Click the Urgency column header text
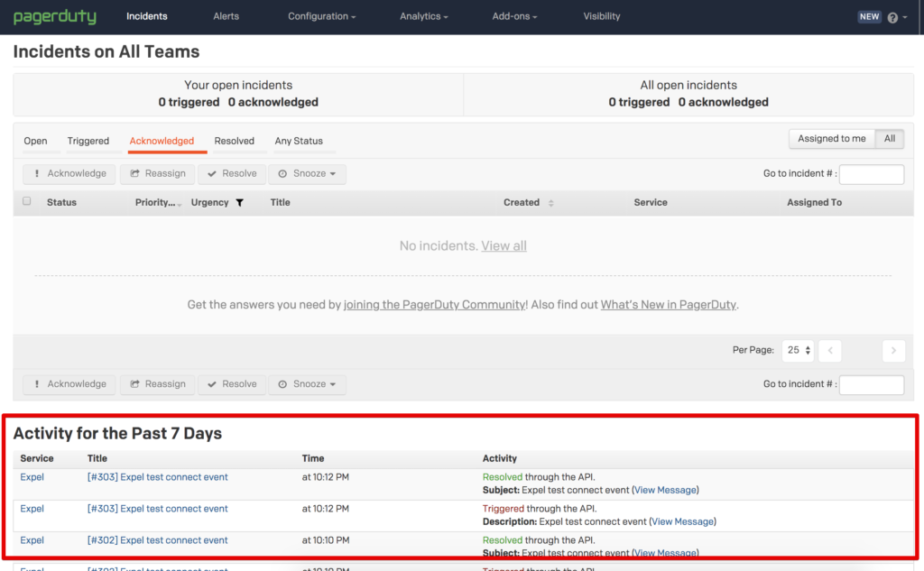This screenshot has width=924, height=571. [x=209, y=203]
